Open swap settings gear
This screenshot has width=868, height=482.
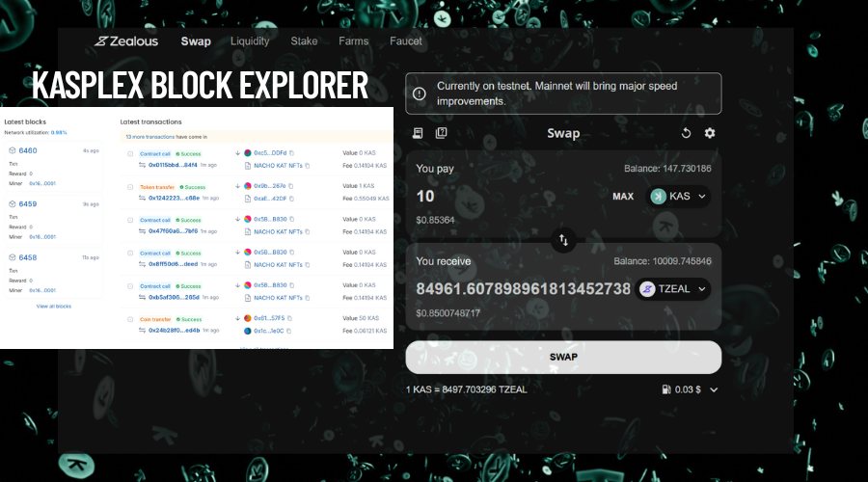[710, 133]
